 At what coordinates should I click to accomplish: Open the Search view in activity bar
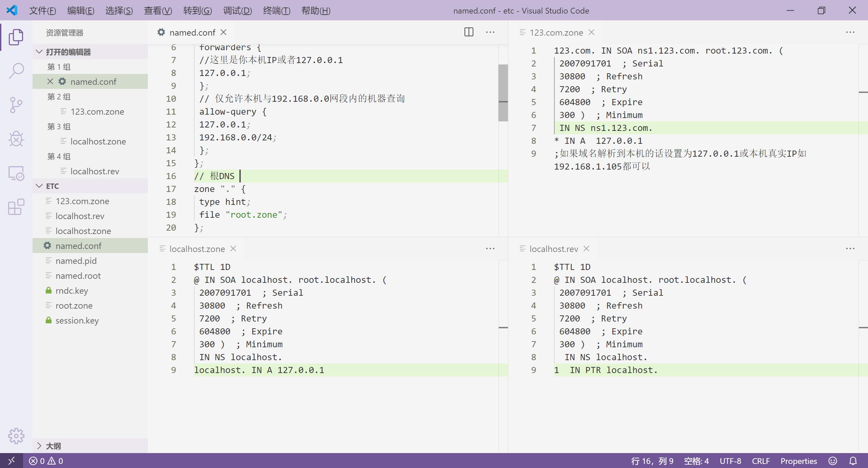pos(16,71)
